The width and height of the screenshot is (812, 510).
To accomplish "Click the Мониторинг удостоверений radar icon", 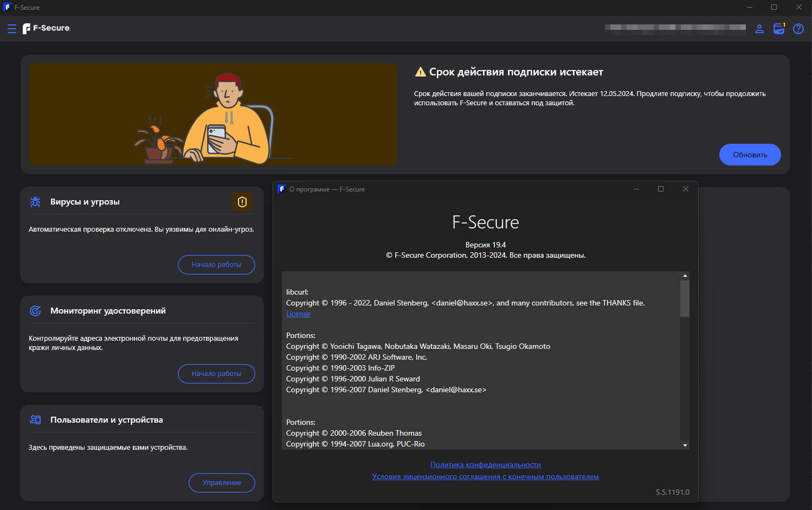I will pos(35,311).
